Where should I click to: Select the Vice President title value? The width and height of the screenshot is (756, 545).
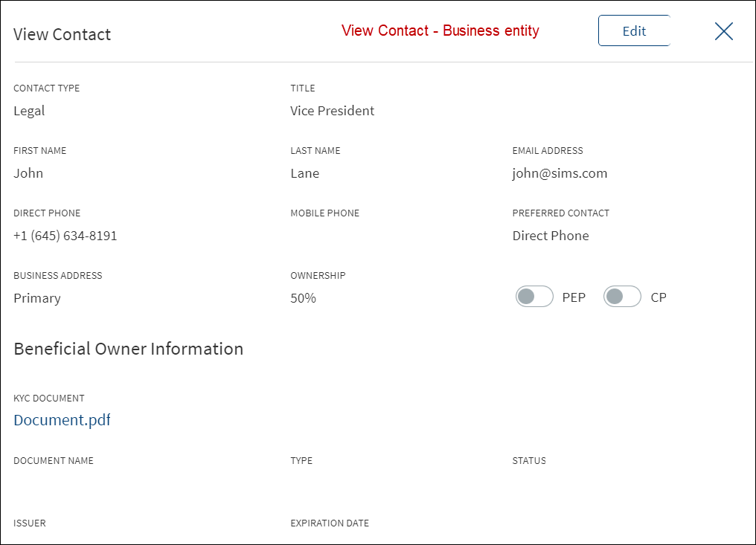332,111
